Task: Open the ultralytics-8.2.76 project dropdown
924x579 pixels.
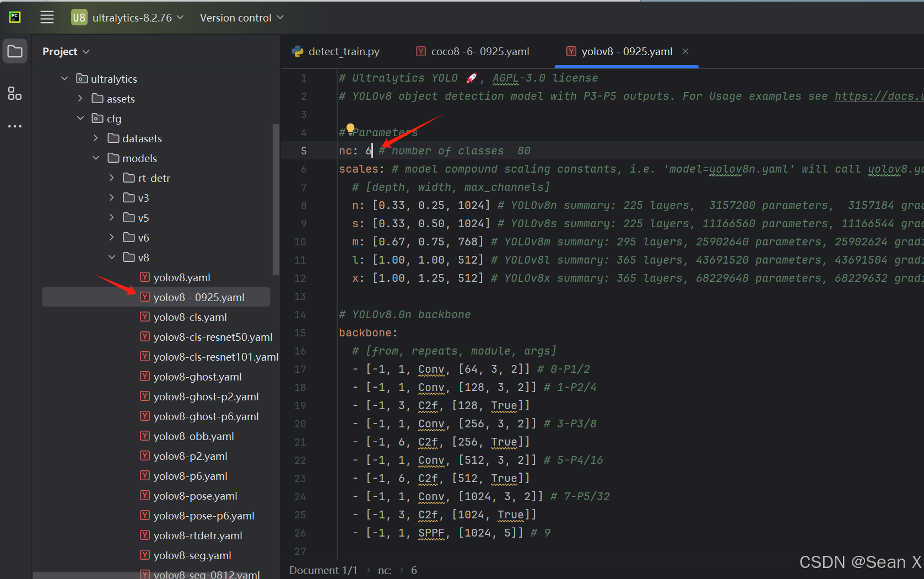Action: (x=138, y=18)
